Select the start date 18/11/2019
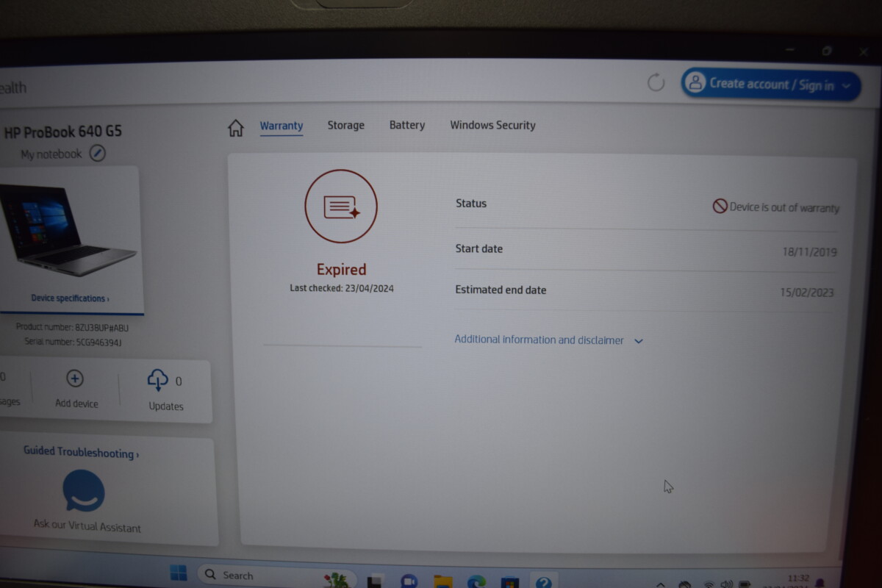The width and height of the screenshot is (882, 588). pyautogui.click(x=809, y=252)
